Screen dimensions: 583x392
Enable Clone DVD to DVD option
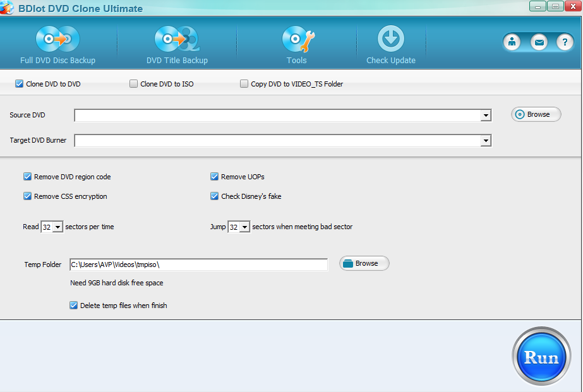(x=19, y=83)
